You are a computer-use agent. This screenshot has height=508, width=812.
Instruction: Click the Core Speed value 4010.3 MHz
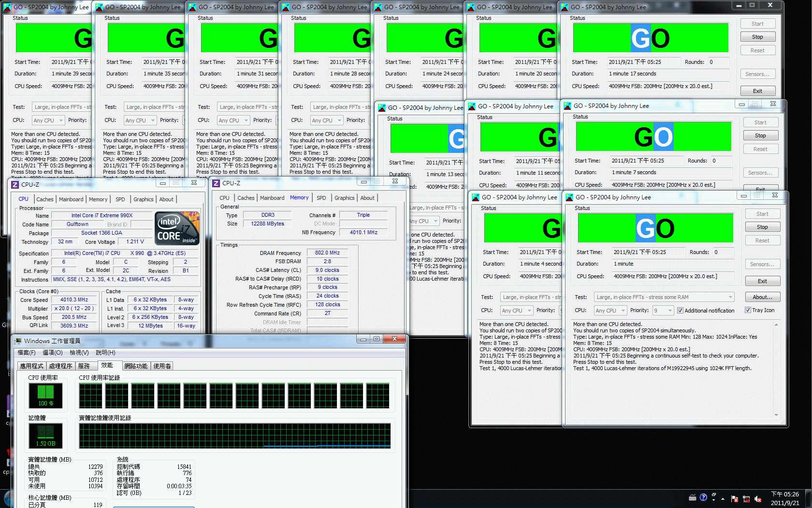pyautogui.click(x=74, y=300)
